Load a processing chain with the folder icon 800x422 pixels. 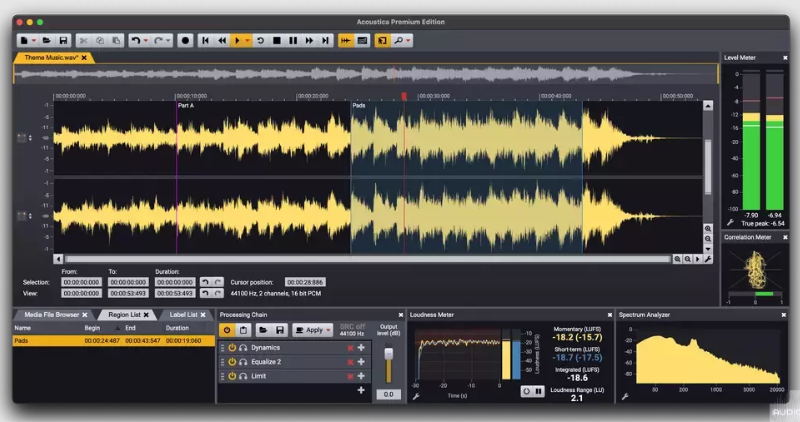263,330
